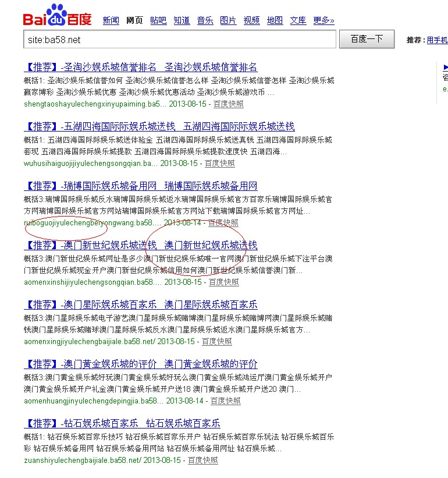Click URL aomenxingjiyulechengbaijiale.ba58.net/
Screen dimensions: 448x478
90,342
